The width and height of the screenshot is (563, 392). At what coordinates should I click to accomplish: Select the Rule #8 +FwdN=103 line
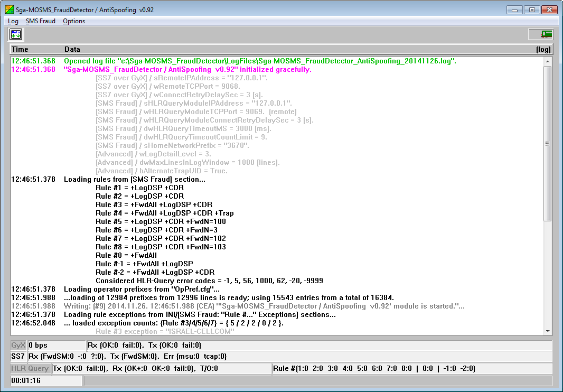pos(161,247)
